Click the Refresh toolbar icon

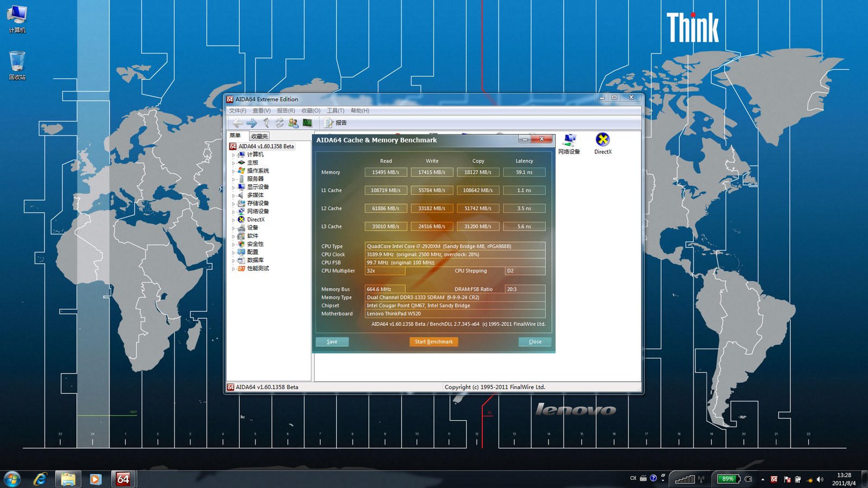[279, 123]
